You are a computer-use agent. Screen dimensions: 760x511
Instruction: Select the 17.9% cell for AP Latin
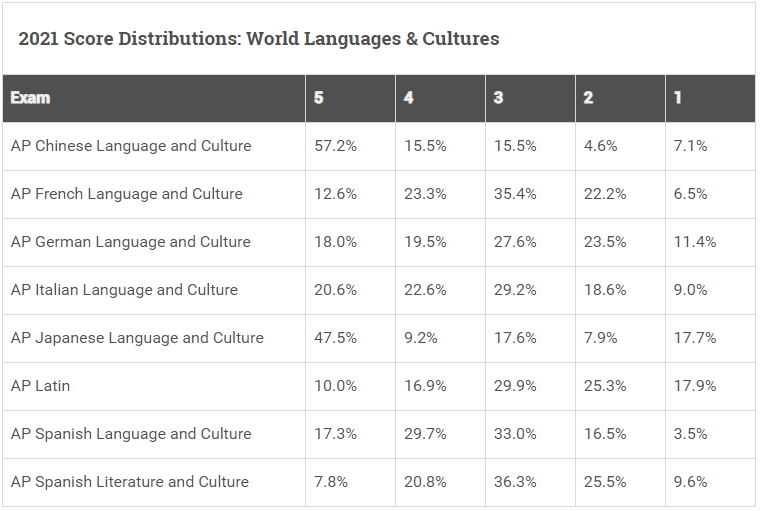(x=695, y=386)
